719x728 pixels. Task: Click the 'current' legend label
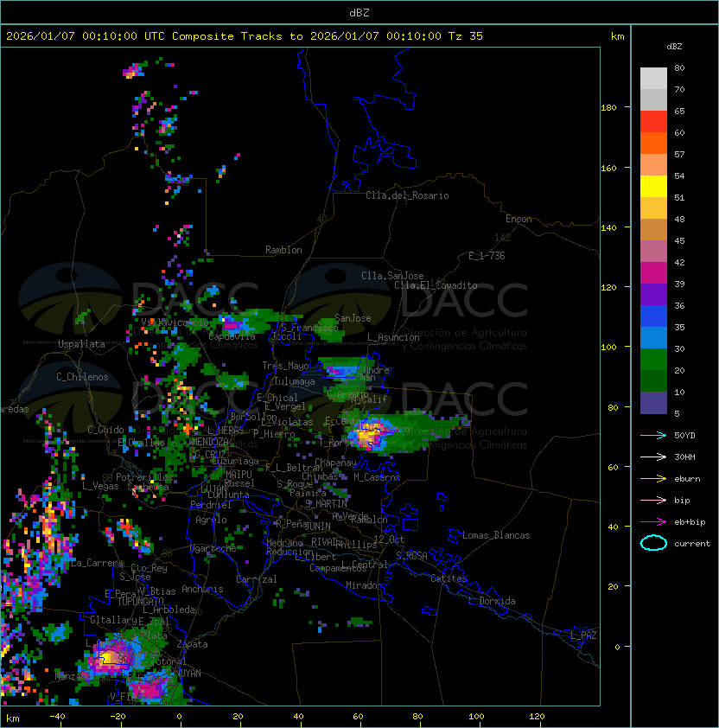[x=692, y=543]
